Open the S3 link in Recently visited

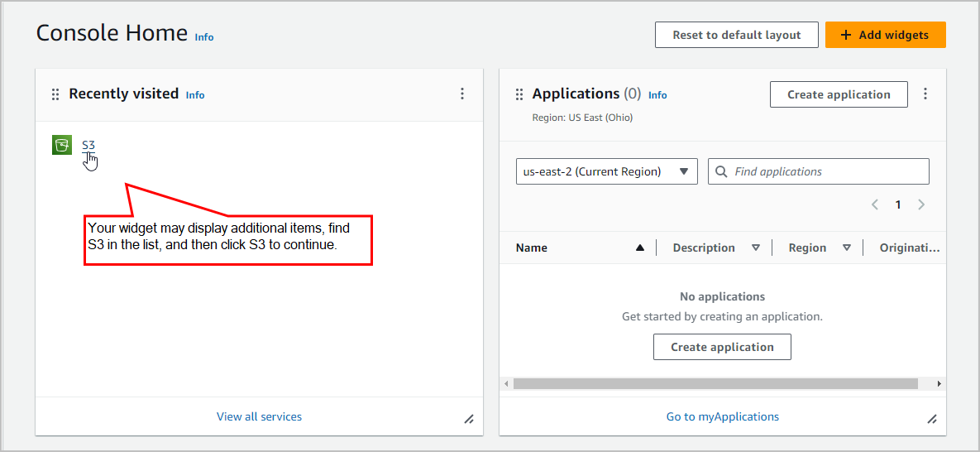pyautogui.click(x=88, y=145)
